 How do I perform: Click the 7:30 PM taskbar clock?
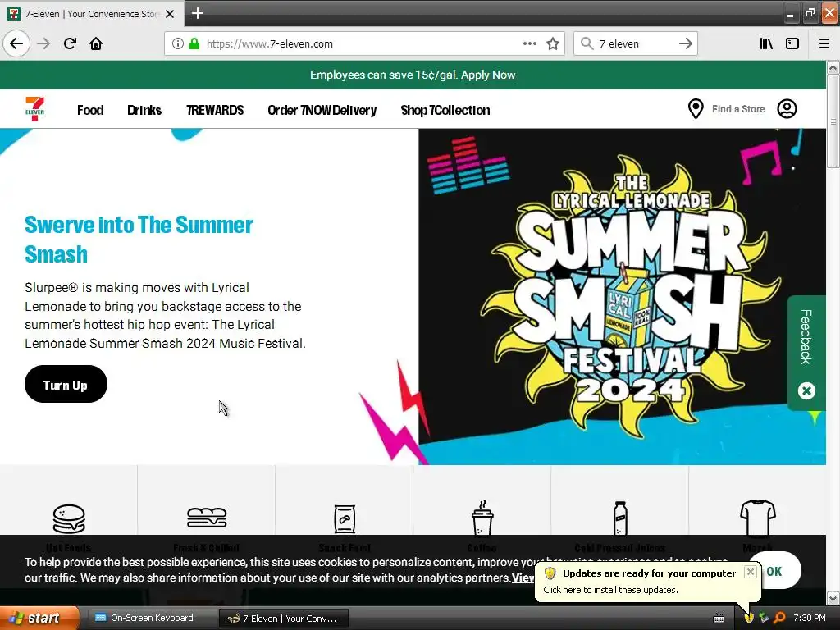coord(810,619)
